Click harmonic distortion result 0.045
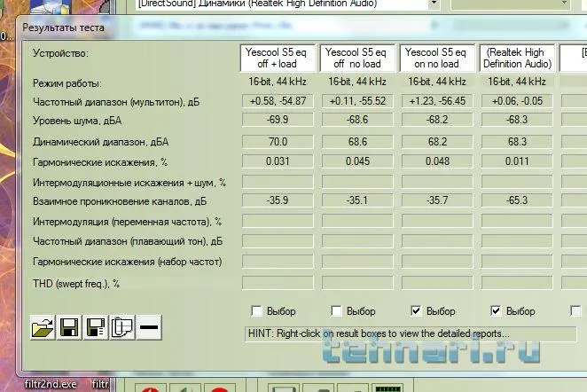The image size is (587, 392). (x=357, y=161)
